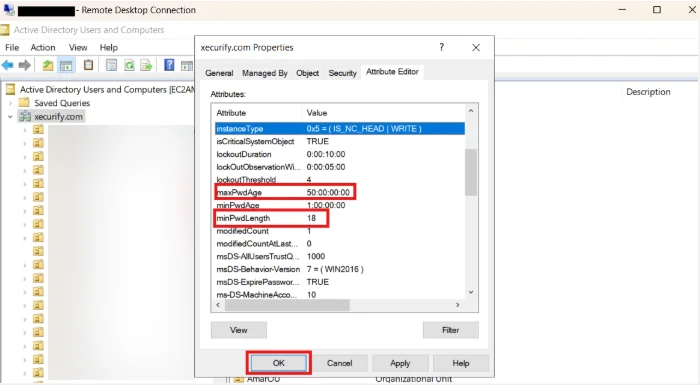Viewport: 700px width, 385px height.
Task: Click the xecurify.com domain icon in tree
Action: tap(25, 117)
